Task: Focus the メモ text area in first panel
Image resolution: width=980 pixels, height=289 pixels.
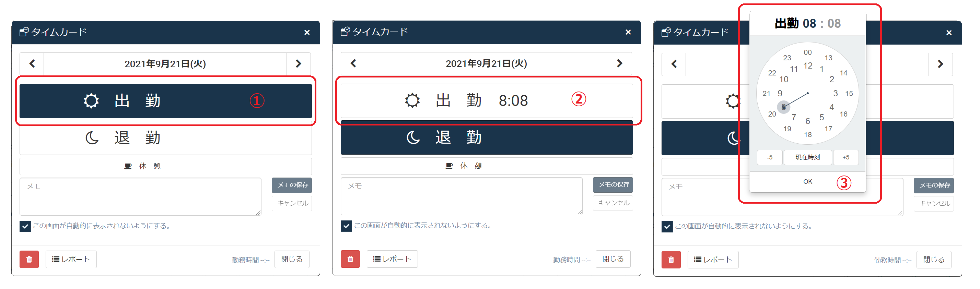Action: pyautogui.click(x=140, y=196)
